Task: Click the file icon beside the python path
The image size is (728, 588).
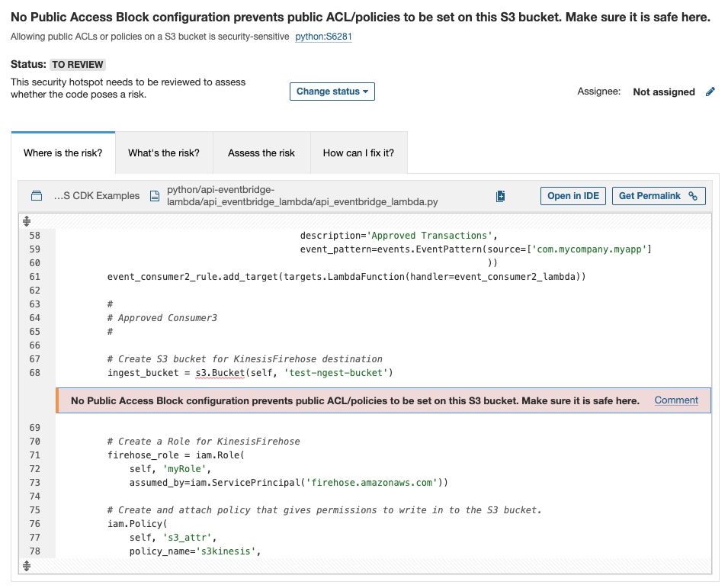Action: point(155,196)
